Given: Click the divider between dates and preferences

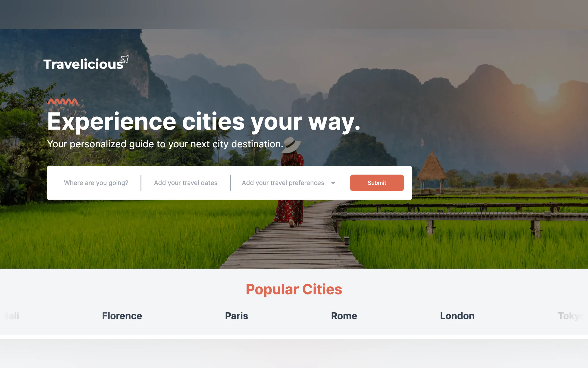Looking at the screenshot, I should pos(230,183).
